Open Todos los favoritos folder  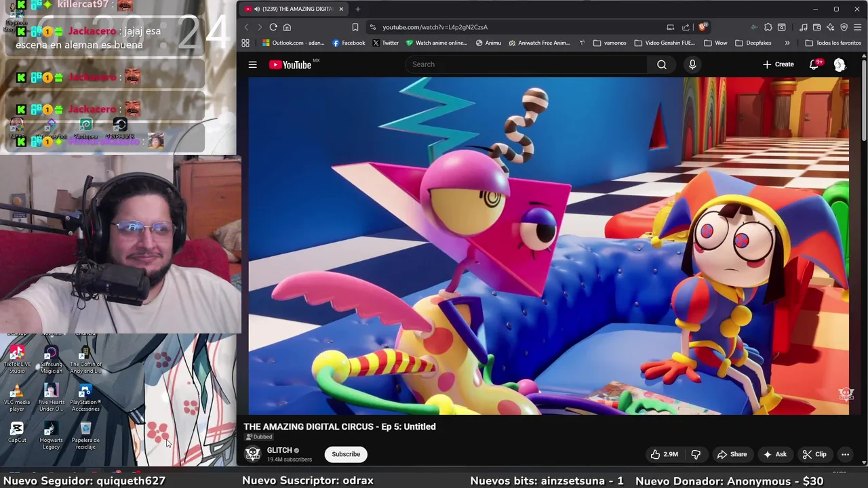833,43
